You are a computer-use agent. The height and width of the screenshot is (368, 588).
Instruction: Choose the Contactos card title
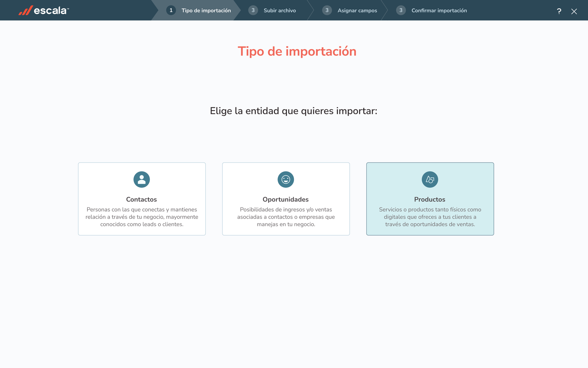tap(142, 199)
